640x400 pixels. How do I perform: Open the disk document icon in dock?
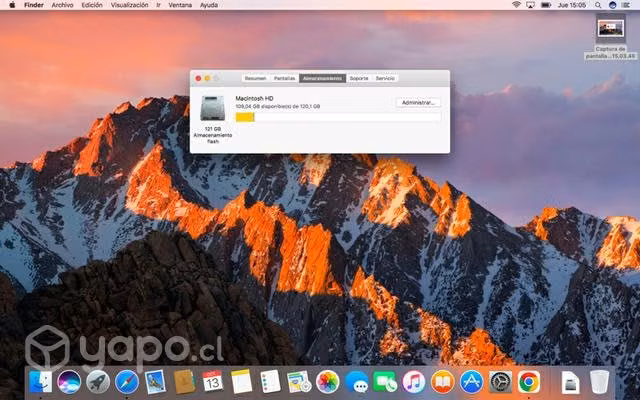570,382
